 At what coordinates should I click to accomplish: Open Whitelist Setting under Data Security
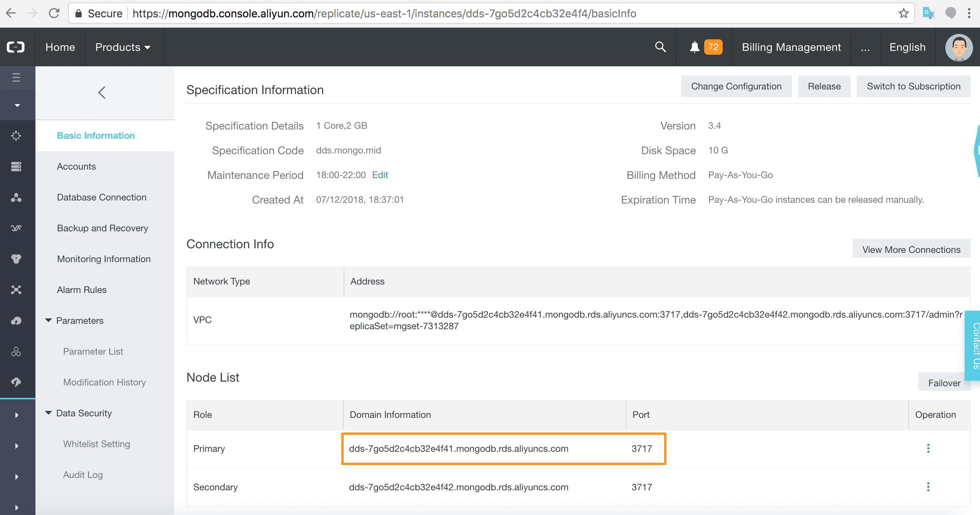tap(96, 444)
